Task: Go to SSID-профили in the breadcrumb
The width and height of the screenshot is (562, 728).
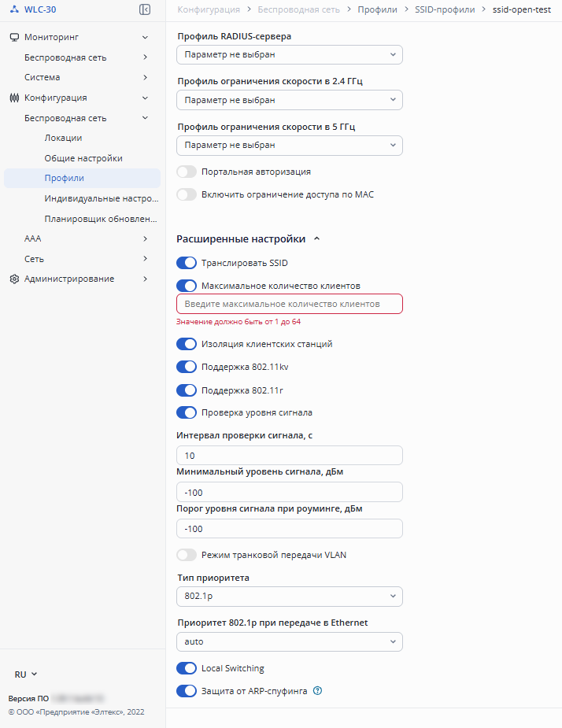Action: (x=445, y=9)
